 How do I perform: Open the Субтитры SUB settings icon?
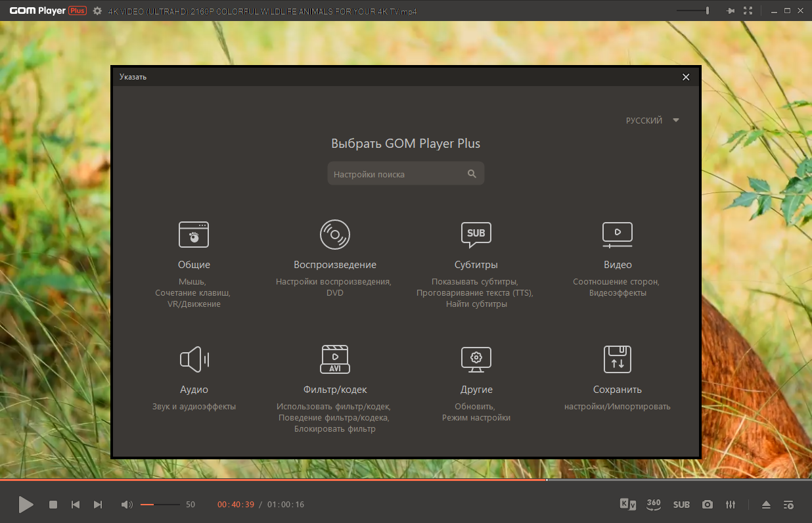click(x=476, y=235)
